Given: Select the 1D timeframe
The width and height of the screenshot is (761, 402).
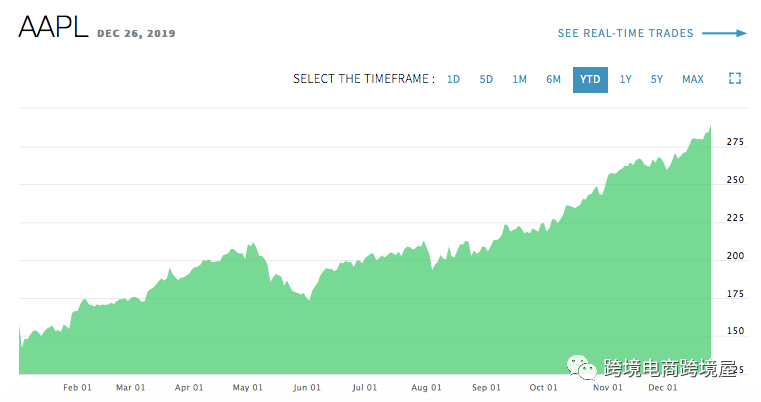Looking at the screenshot, I should (x=453, y=79).
